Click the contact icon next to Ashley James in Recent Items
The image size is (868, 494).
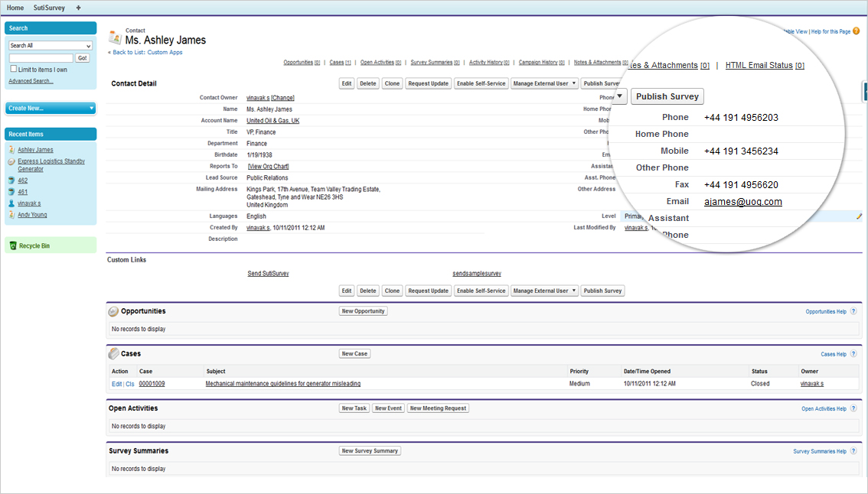click(x=11, y=150)
